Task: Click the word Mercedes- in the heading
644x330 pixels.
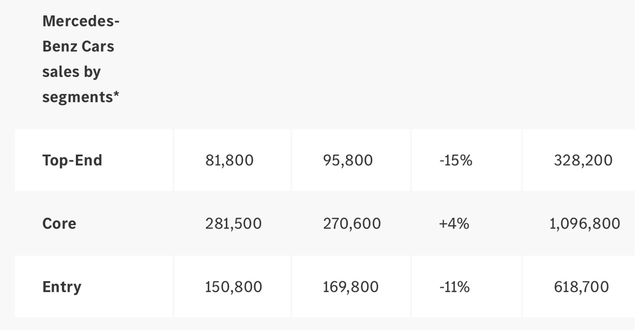Action: click(80, 21)
